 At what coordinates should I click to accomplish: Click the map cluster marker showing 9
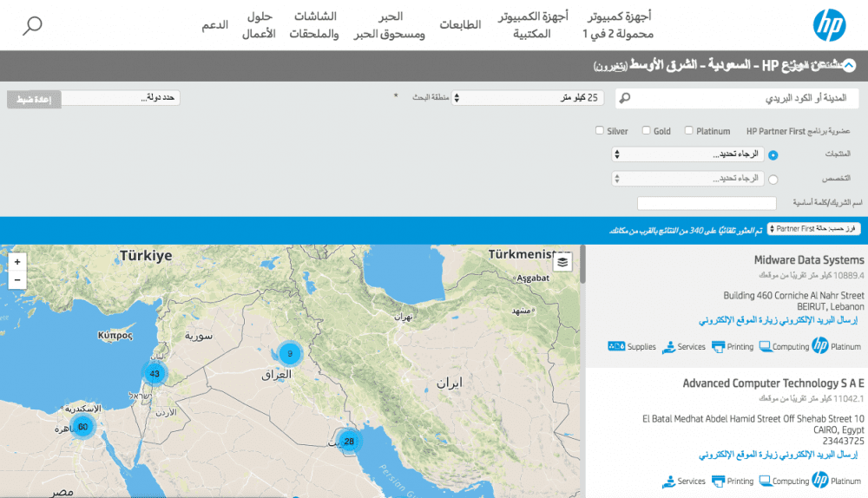[x=290, y=354]
